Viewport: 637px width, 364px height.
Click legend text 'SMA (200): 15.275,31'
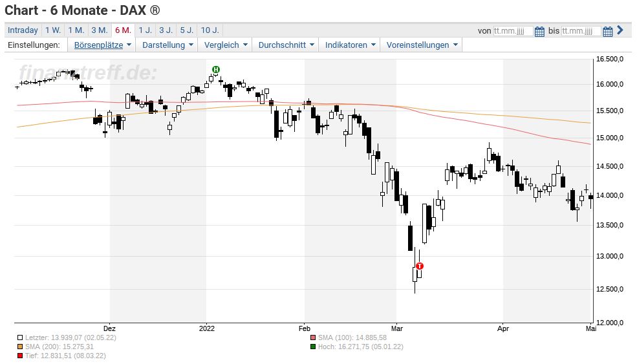click(59, 347)
